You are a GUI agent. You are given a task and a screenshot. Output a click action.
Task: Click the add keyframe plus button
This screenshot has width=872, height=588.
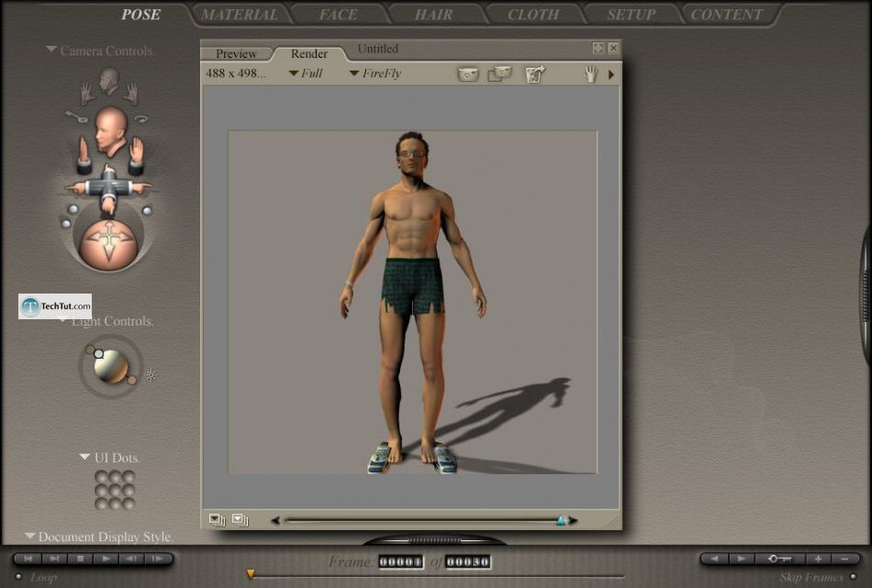click(819, 559)
